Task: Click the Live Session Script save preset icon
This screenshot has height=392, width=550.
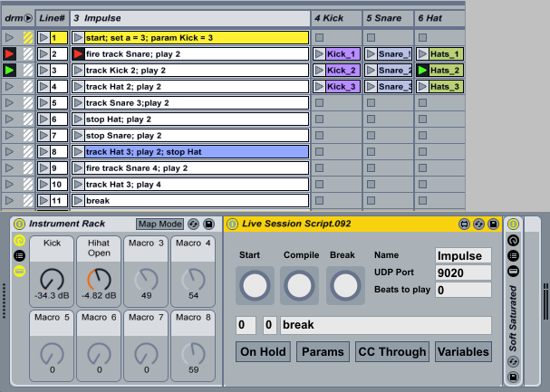Action: [495, 224]
